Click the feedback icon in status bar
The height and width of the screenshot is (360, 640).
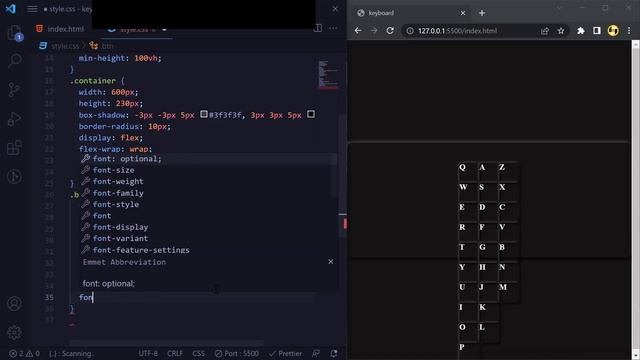coord(316,353)
